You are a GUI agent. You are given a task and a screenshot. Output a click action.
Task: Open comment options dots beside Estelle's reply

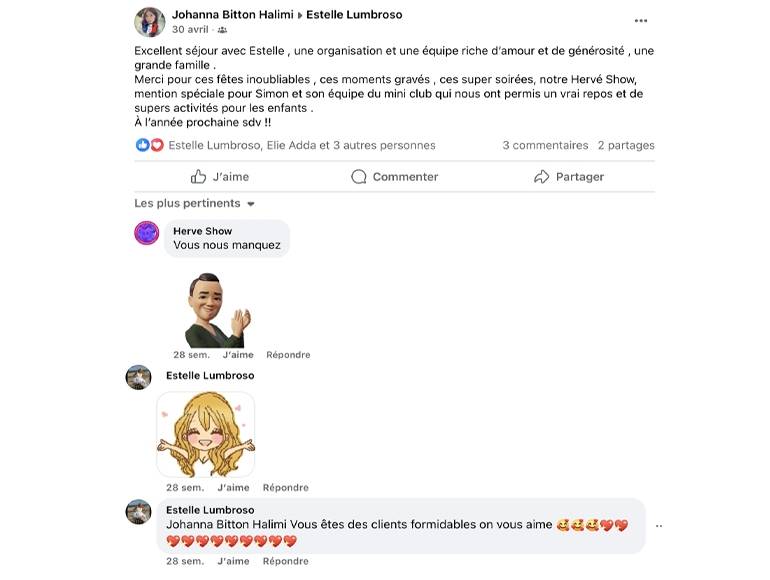pyautogui.click(x=659, y=526)
